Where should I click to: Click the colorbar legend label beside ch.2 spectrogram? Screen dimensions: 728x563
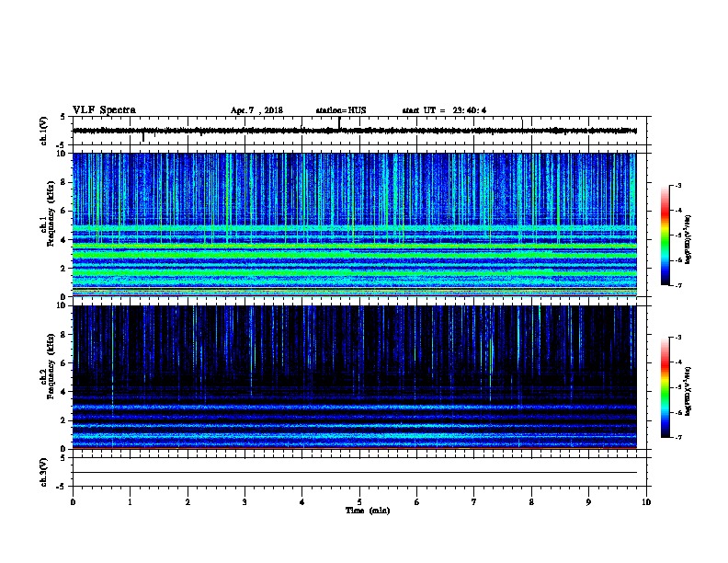pos(688,392)
